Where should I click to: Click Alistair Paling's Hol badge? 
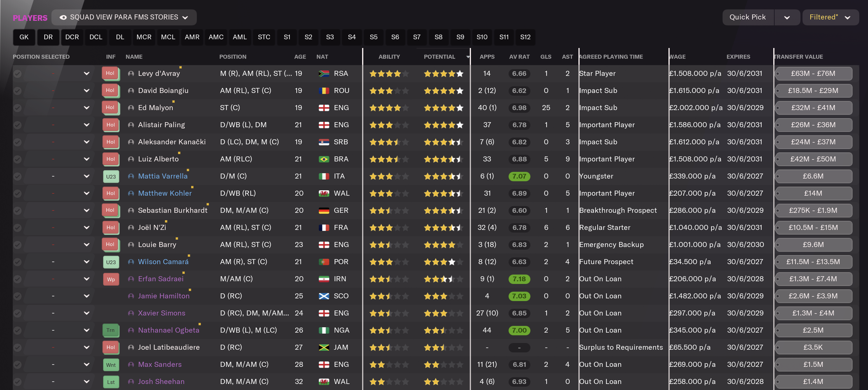click(111, 125)
